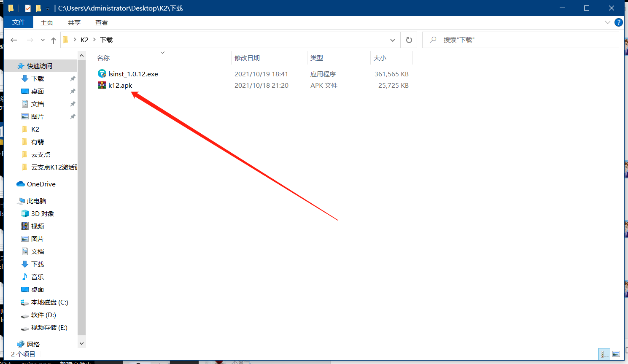Open 本地磁盘 (C:) drive
Viewport: 628px width, 364px height.
[x=49, y=302]
